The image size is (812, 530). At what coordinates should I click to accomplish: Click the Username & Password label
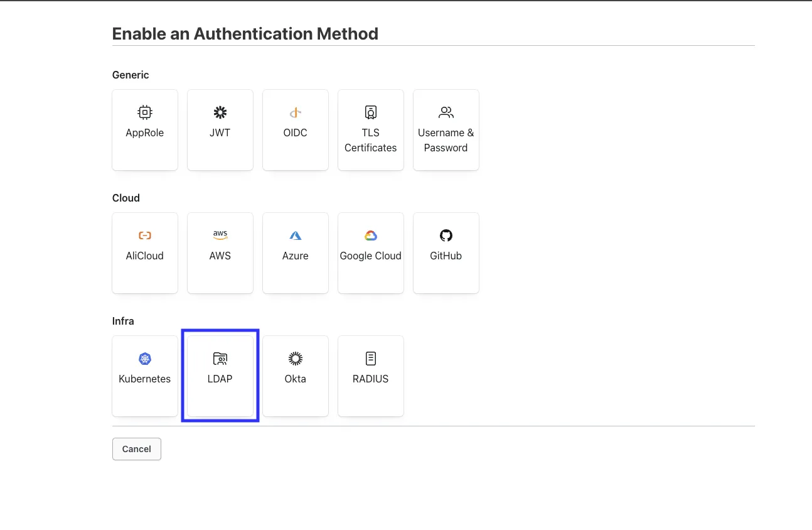pyautogui.click(x=446, y=140)
